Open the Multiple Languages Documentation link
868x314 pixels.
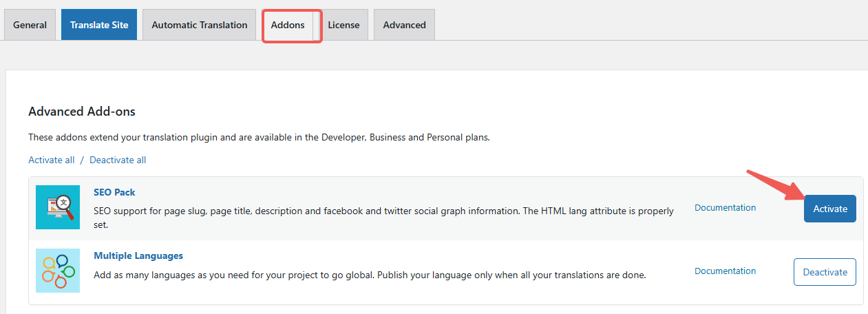point(725,271)
